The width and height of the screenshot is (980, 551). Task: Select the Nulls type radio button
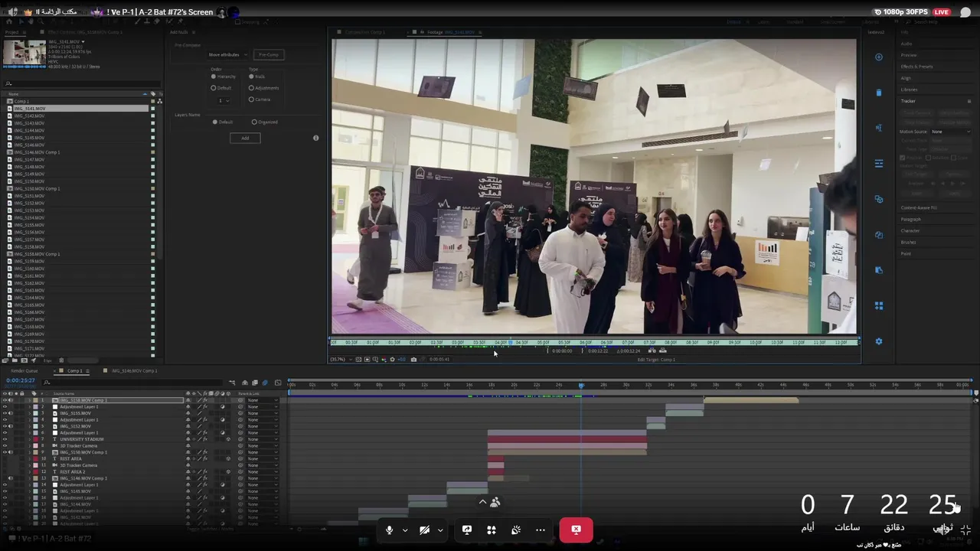click(x=251, y=77)
